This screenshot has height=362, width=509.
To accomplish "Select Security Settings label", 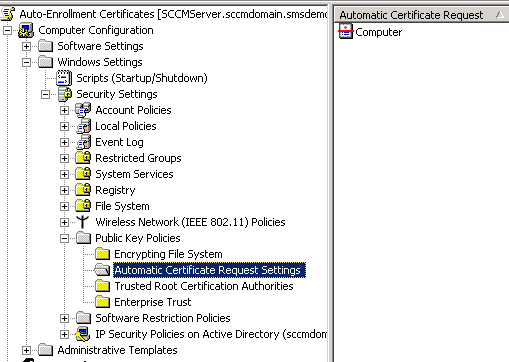I will coord(117,94).
